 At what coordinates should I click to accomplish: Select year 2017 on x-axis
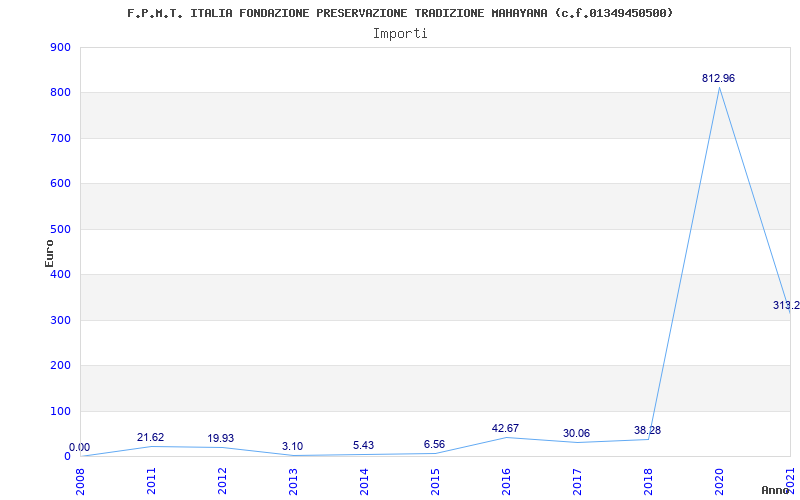click(577, 482)
